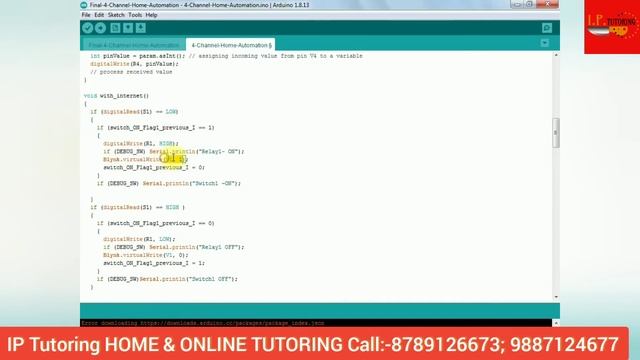Screen dimensions: 640x360
Task: Open the File menu
Action: point(86,15)
